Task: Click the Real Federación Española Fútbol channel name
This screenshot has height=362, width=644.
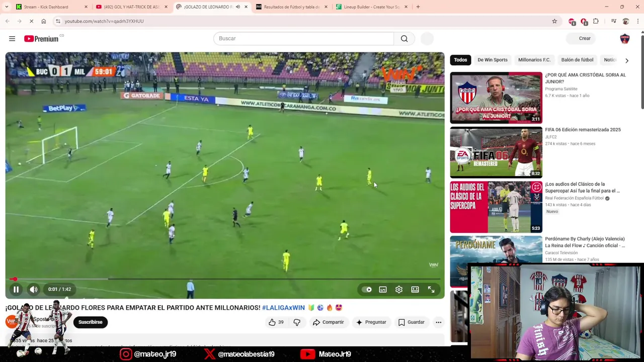Action: pyautogui.click(x=574, y=198)
